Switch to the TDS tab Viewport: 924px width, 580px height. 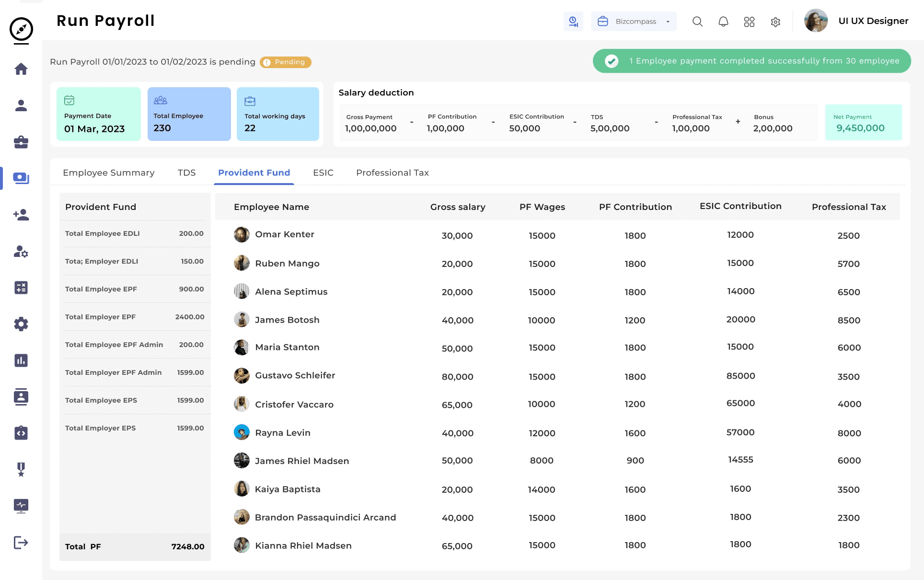click(186, 173)
